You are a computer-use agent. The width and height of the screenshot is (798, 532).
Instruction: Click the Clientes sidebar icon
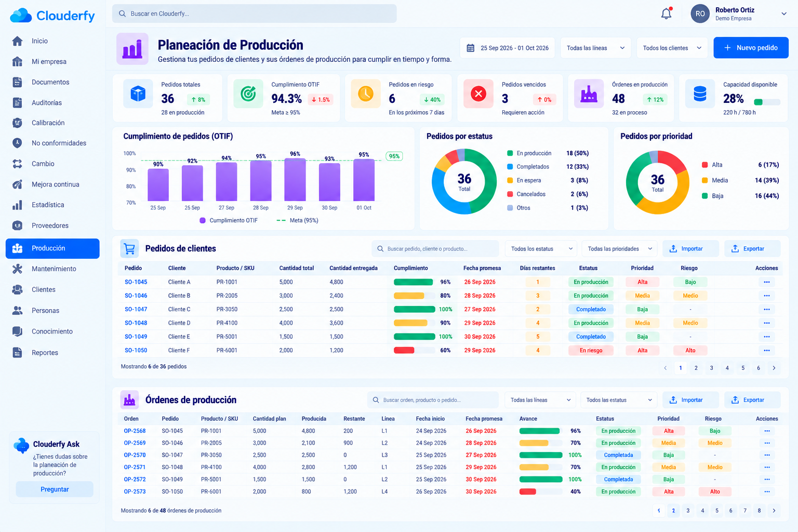pyautogui.click(x=17, y=289)
